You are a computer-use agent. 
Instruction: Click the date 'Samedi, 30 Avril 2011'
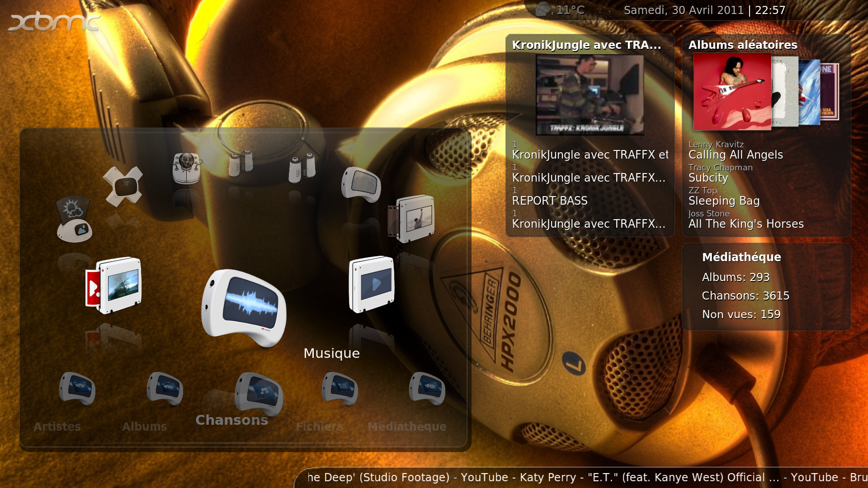[684, 10]
